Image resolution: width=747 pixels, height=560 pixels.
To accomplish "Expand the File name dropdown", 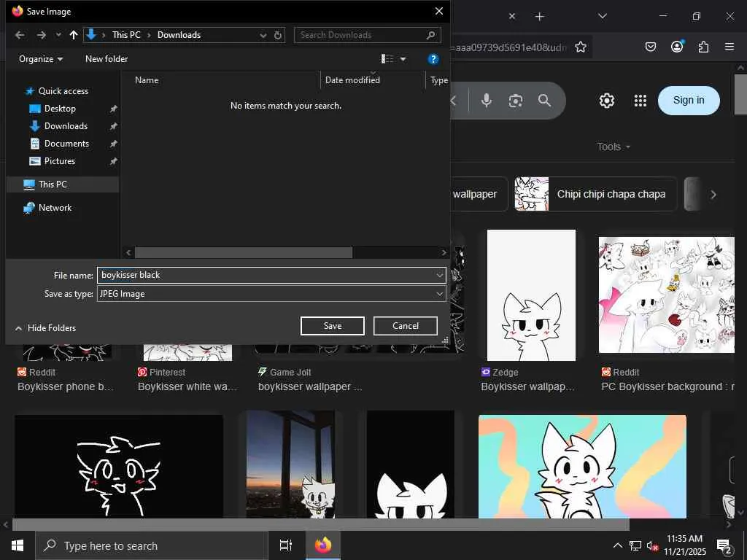I will click(439, 275).
